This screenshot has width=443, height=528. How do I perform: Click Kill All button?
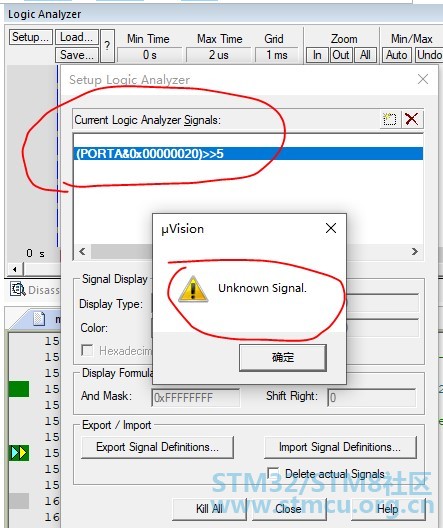[x=209, y=509]
